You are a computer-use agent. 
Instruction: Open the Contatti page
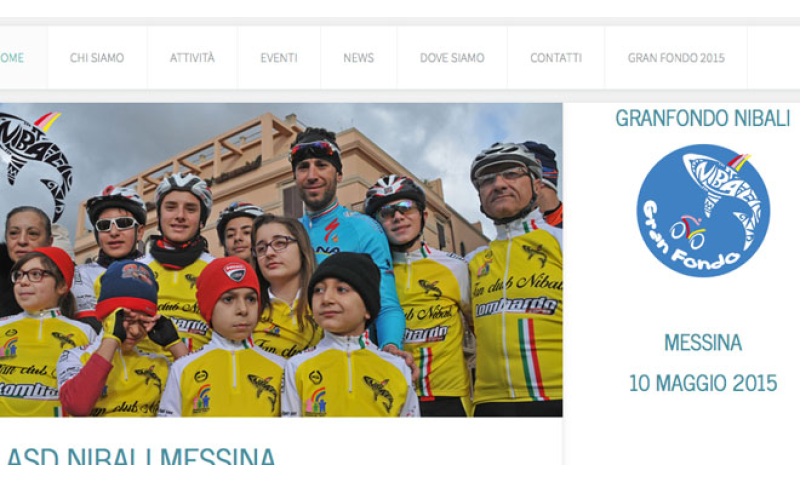556,58
